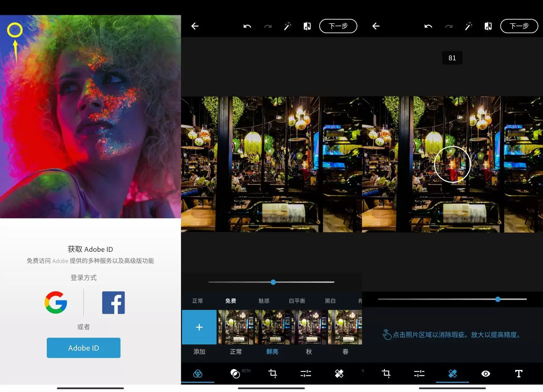The height and width of the screenshot is (392, 543).
Task: Open the Crop tool in the filters screen
Action: (x=273, y=373)
